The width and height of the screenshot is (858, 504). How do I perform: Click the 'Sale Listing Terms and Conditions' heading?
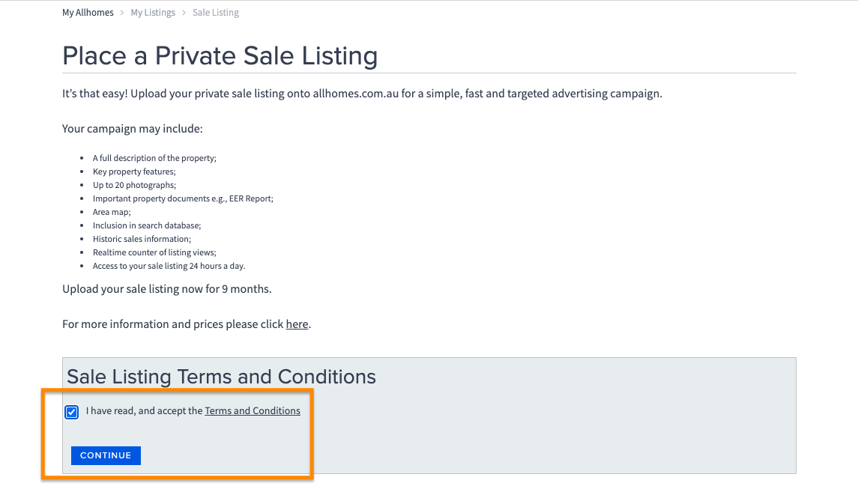pyautogui.click(x=221, y=376)
